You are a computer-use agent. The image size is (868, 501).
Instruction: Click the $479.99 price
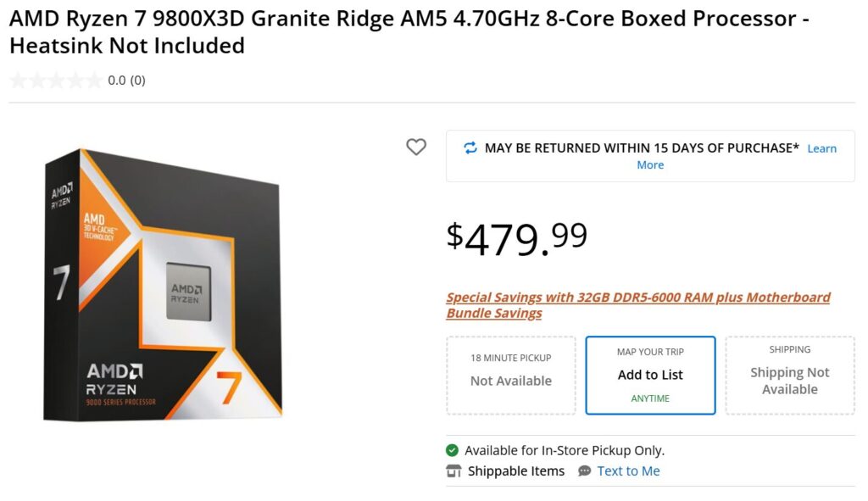[x=516, y=238]
